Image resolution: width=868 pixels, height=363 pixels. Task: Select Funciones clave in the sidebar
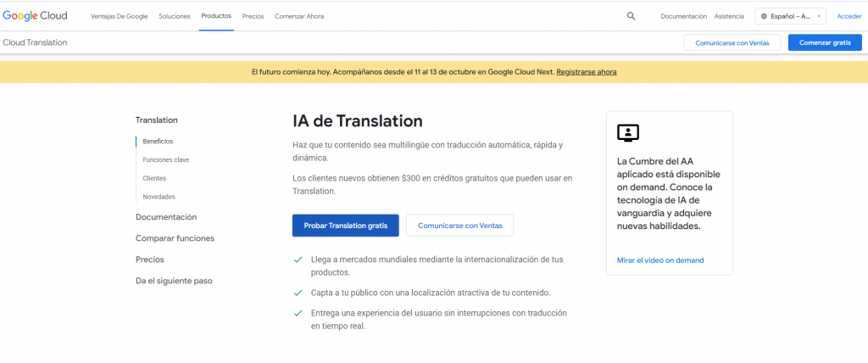coord(166,159)
